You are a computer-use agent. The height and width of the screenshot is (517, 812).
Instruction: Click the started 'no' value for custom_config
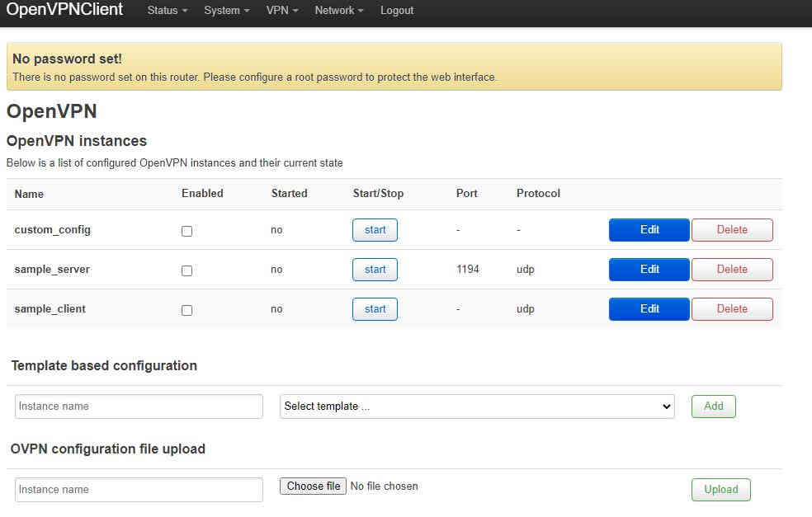coord(276,230)
